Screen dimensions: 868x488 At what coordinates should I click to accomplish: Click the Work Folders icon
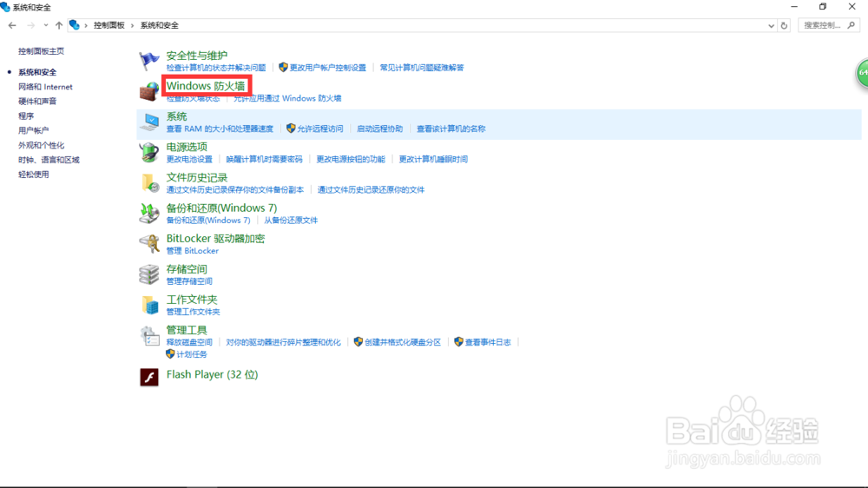click(149, 305)
